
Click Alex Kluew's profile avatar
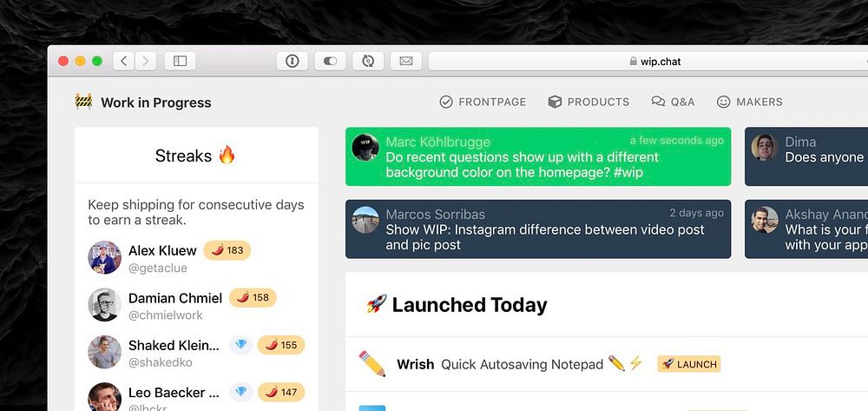105,257
